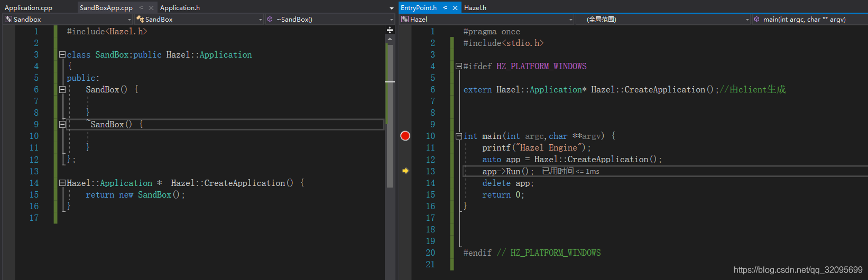This screenshot has height=280, width=868.
Task: Collapse the class SandBox block
Action: (62, 54)
